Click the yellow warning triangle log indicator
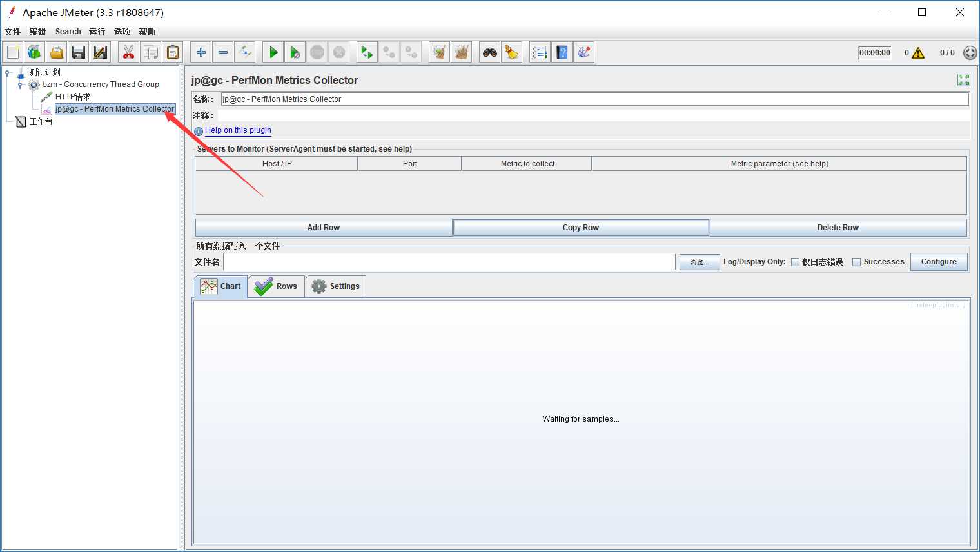This screenshot has height=552, width=980. click(918, 53)
